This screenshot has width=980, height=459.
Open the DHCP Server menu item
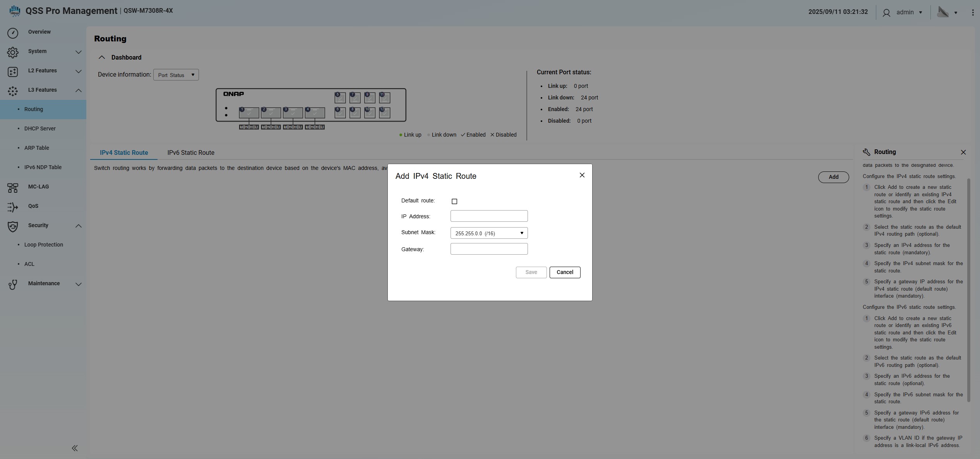pyautogui.click(x=40, y=128)
